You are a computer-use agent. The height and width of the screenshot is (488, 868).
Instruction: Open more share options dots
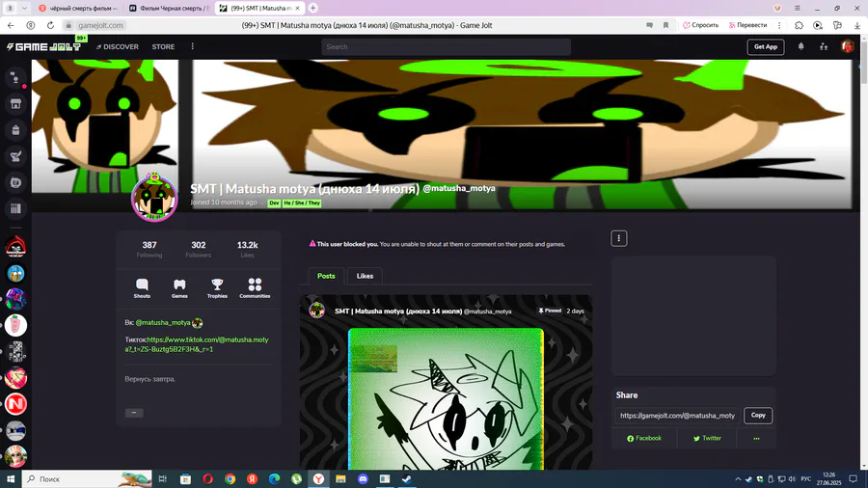tap(756, 439)
